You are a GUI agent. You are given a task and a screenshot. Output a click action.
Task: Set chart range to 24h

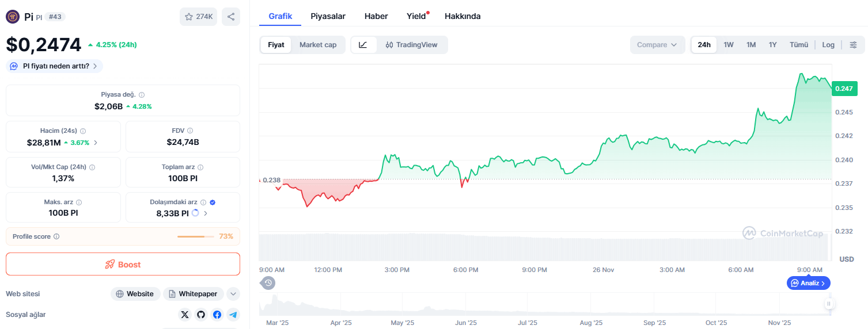[x=704, y=45]
